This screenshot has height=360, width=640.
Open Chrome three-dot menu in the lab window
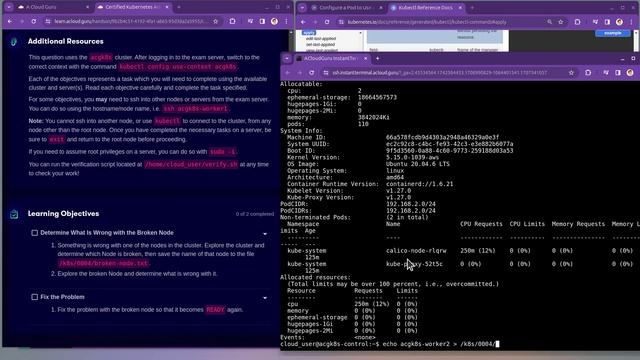pyautogui.click(x=286, y=21)
